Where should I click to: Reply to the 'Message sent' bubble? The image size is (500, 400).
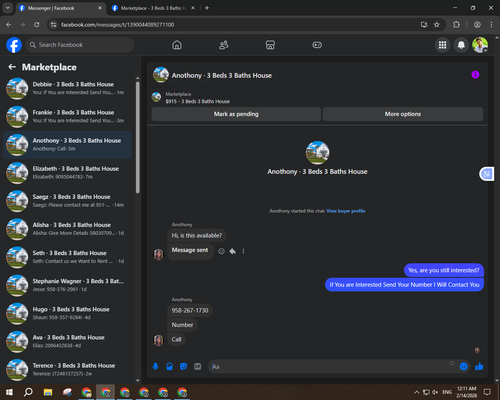coord(233,251)
